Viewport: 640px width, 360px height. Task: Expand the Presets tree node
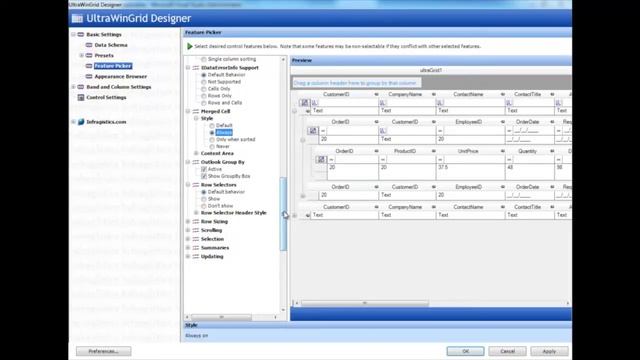tap(82, 56)
